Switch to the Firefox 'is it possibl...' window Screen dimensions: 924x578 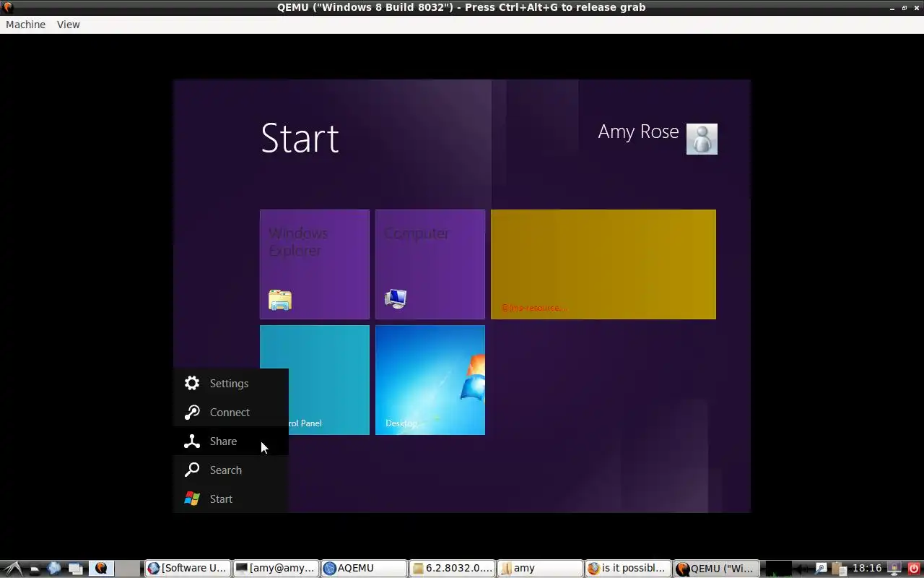click(x=628, y=569)
